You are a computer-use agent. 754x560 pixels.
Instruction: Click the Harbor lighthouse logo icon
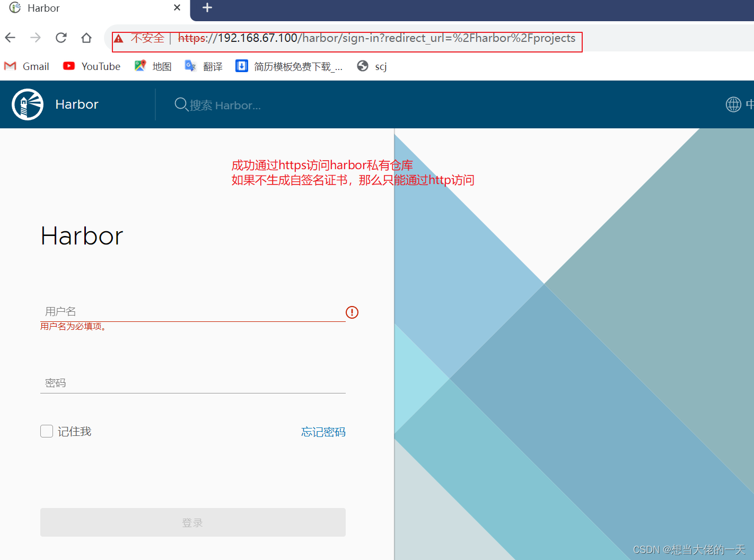(x=28, y=104)
